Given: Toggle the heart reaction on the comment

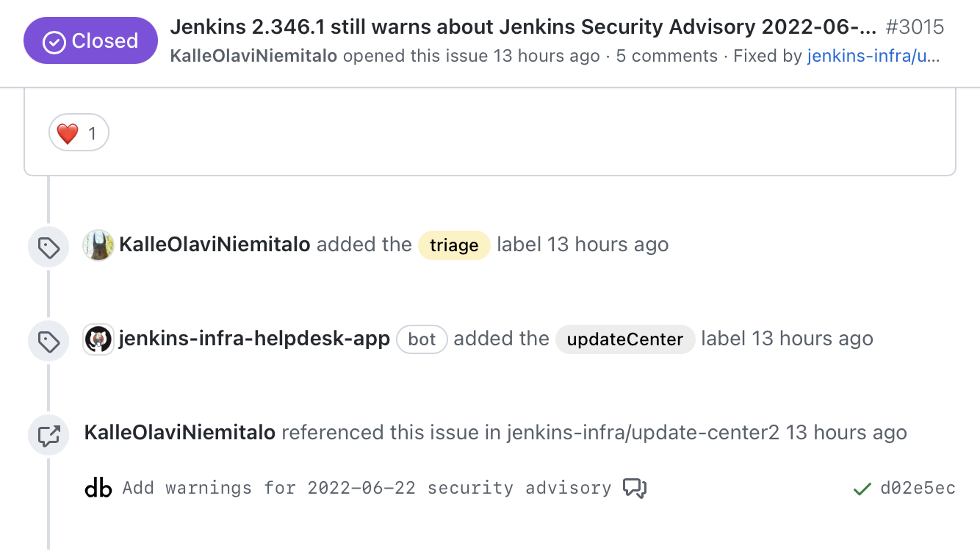Looking at the screenshot, I should point(78,133).
